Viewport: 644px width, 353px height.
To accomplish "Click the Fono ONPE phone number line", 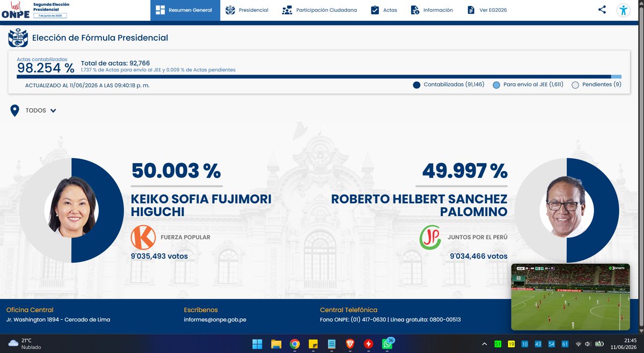I will (390, 320).
